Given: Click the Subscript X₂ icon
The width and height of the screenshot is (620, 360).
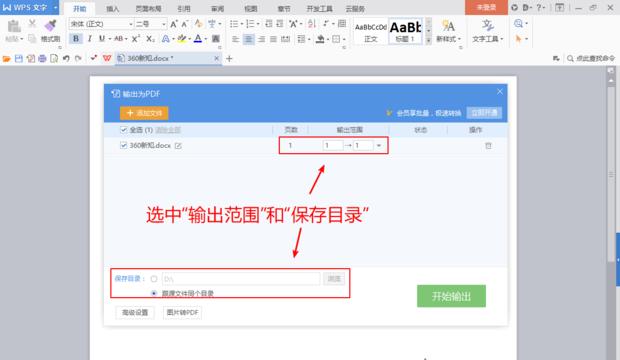Looking at the screenshot, I should pos(150,38).
